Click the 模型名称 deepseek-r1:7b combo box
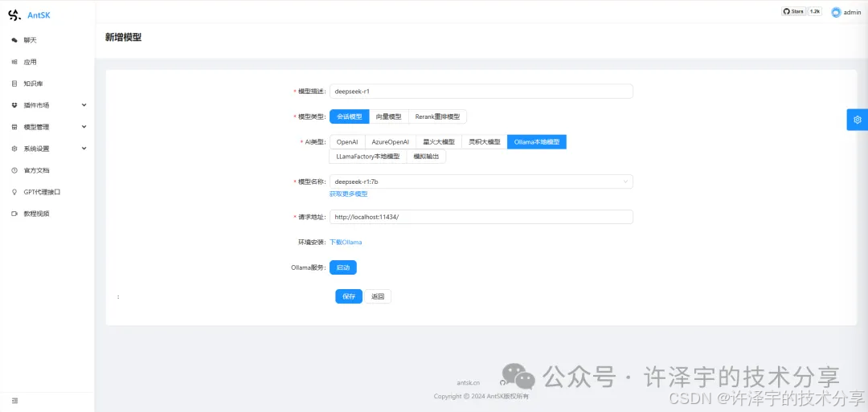 pos(481,182)
